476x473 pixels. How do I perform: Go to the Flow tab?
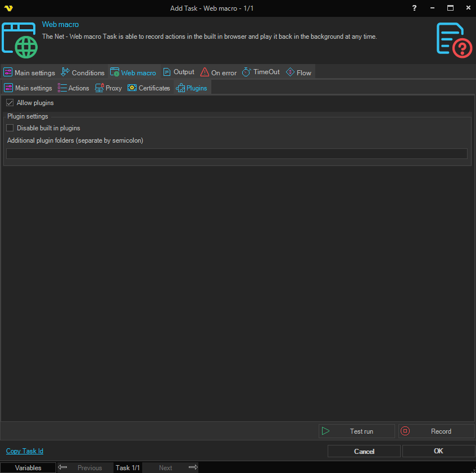coord(298,72)
